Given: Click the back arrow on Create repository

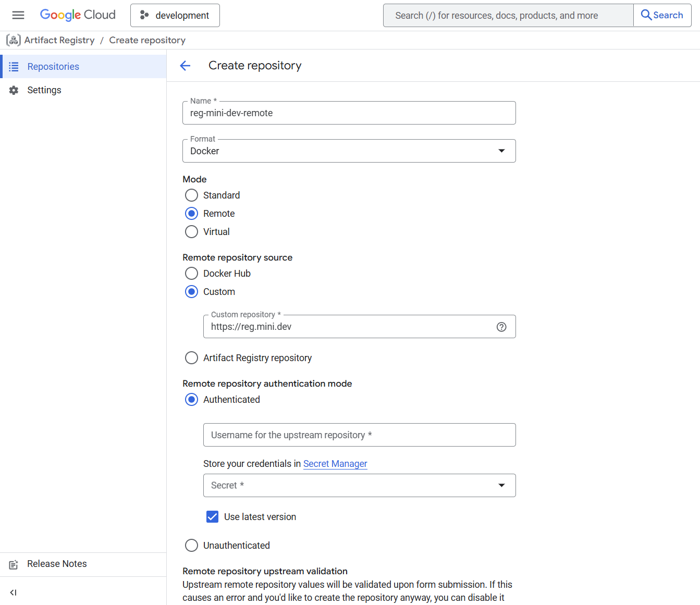Looking at the screenshot, I should pos(185,65).
